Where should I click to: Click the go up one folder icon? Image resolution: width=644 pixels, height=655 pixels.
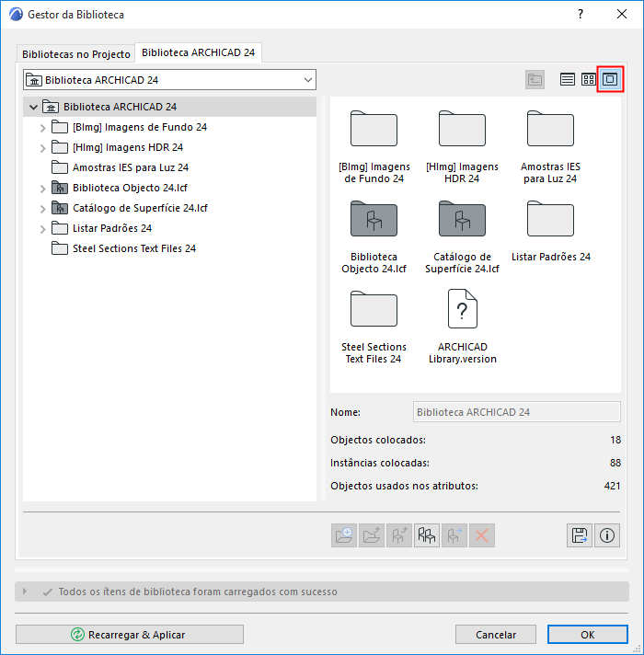[535, 79]
